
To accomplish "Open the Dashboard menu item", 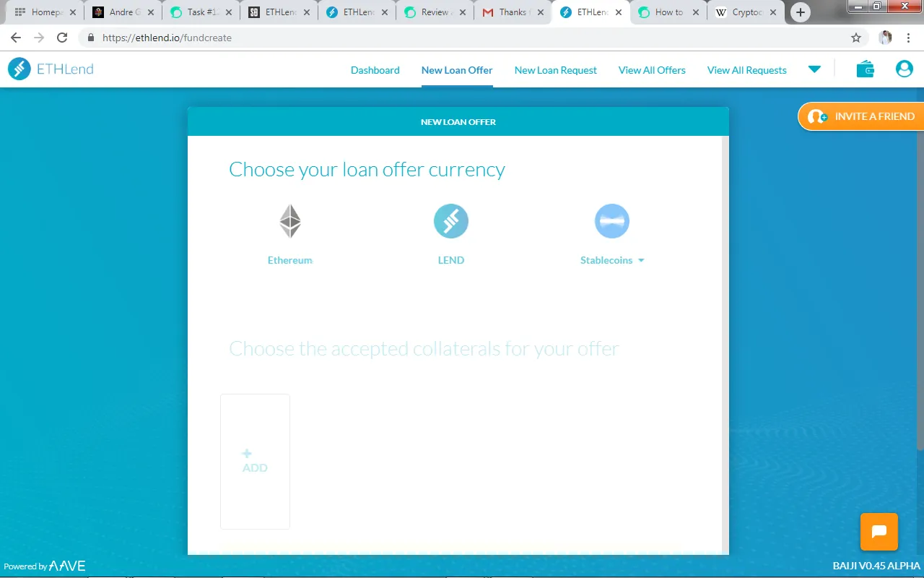I will pyautogui.click(x=375, y=70).
